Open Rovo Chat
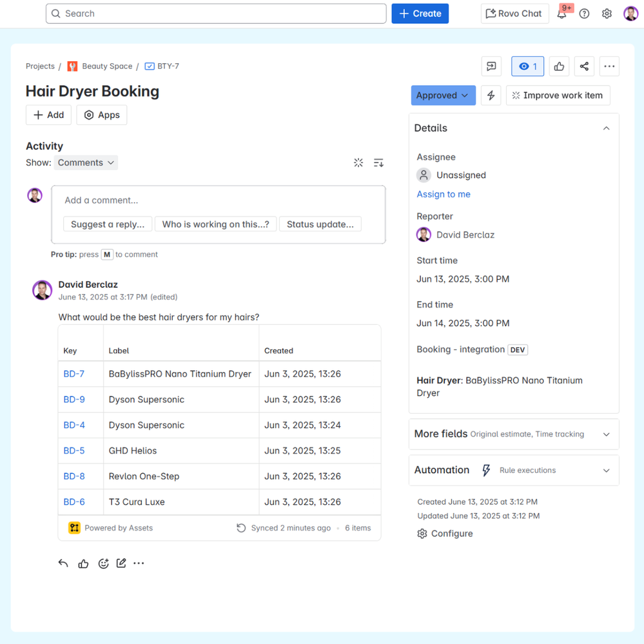644x644 pixels. [x=514, y=14]
